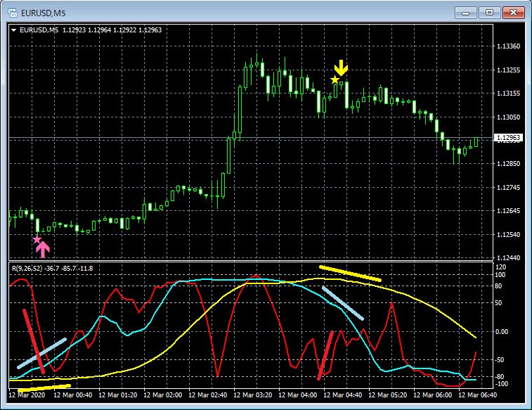This screenshot has height=410, width=532.
Task: Click the pink star signal marker
Action: 37,240
